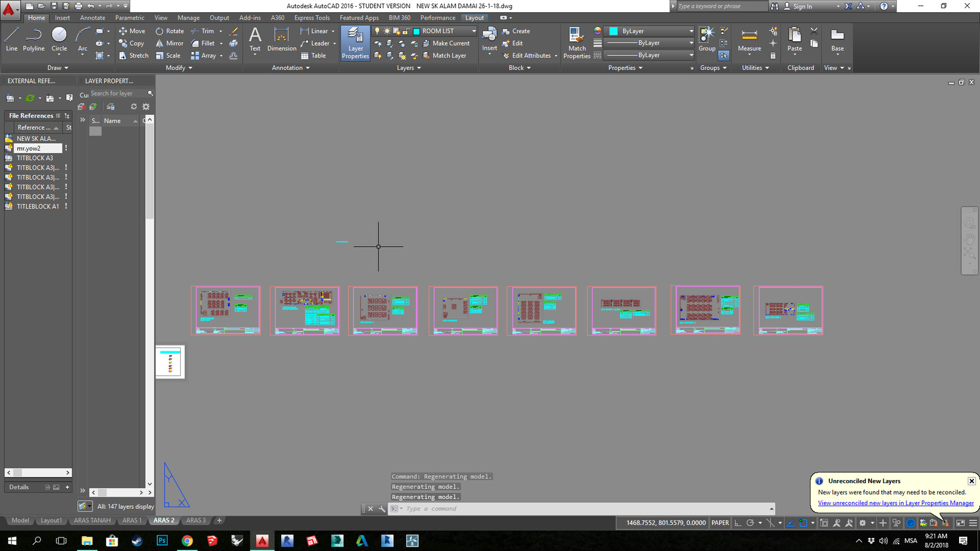The image size is (980, 551).
Task: Click Match Properties tool
Action: point(577,43)
